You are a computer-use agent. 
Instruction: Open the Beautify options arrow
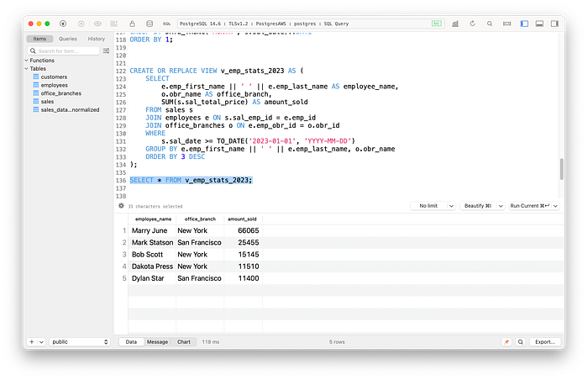point(501,206)
